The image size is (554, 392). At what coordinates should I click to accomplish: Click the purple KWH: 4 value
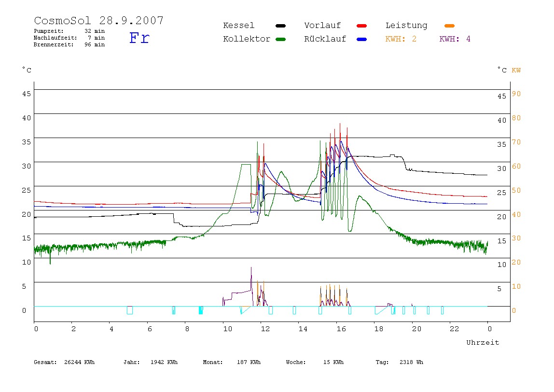point(455,39)
